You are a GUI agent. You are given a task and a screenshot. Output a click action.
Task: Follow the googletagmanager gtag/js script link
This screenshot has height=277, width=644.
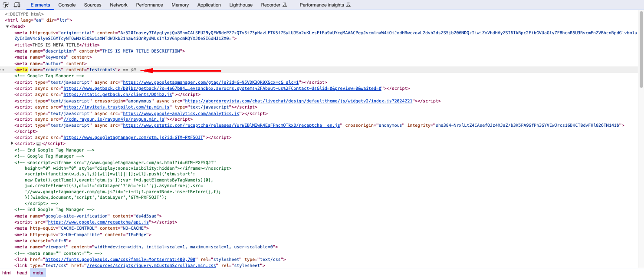211,82
